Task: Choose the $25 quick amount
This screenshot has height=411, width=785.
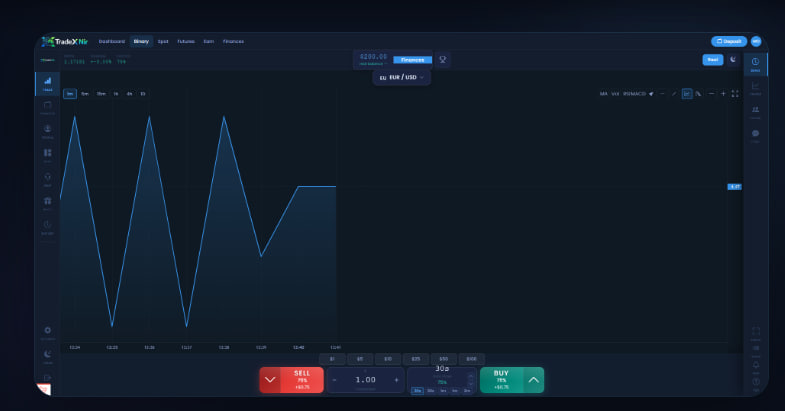Action: click(416, 359)
